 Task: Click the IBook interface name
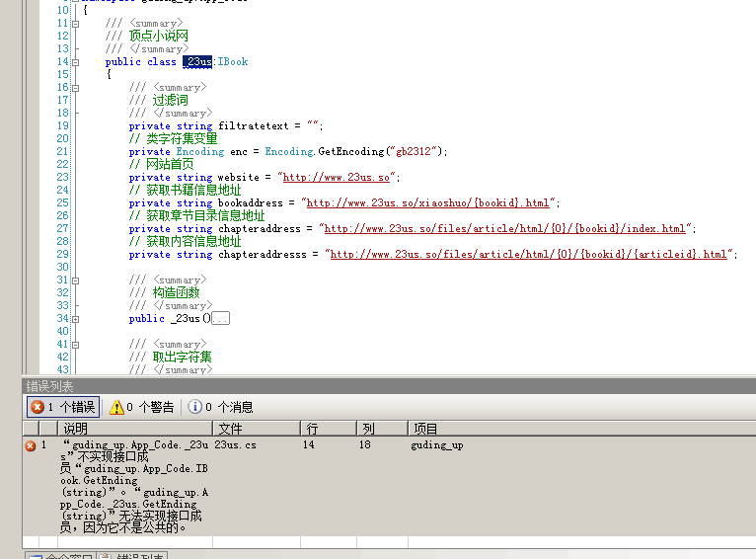pos(232,62)
